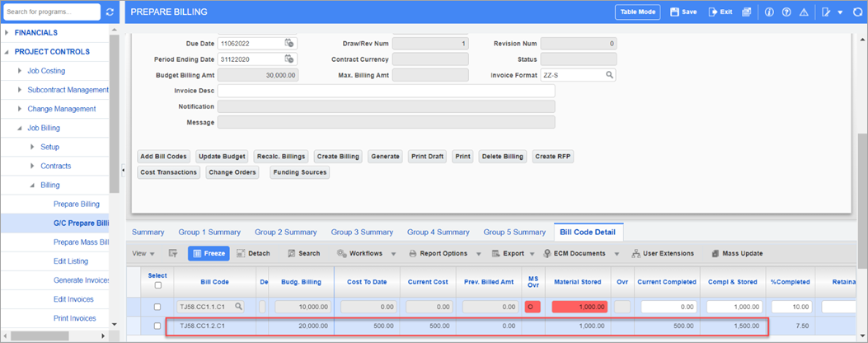Click the Mass Update toolbar button
This screenshot has height=343, width=868.
coord(737,253)
